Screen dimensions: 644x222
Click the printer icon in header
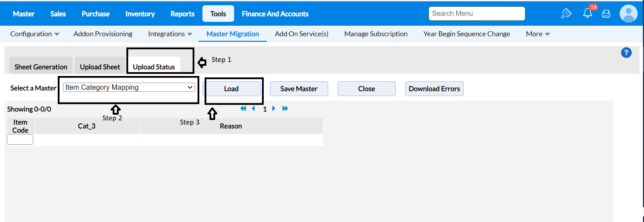point(606,14)
